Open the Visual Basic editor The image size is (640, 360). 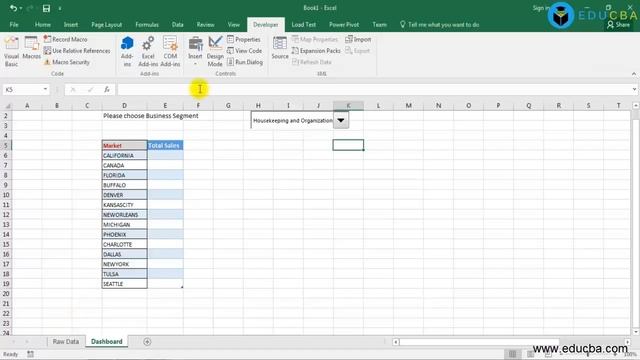(11, 51)
